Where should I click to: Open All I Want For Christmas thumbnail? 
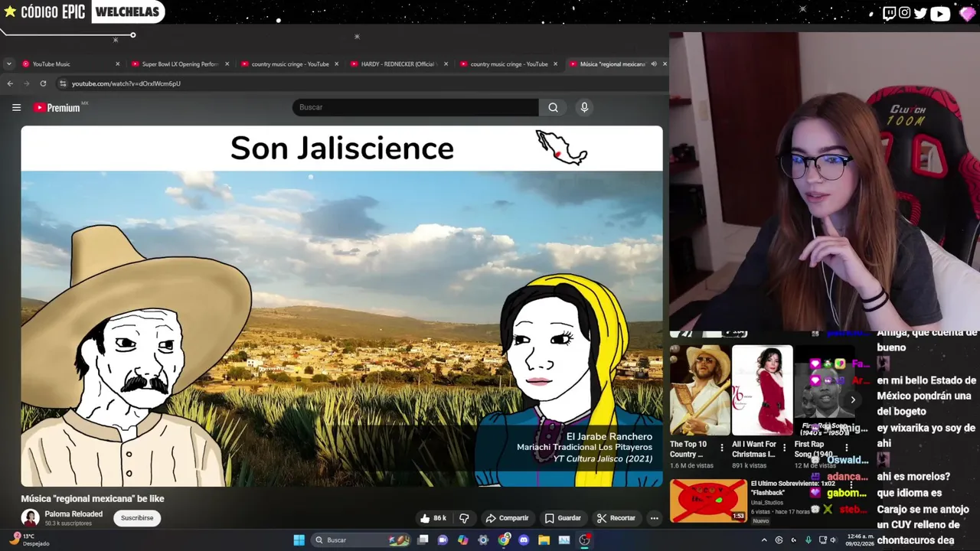762,390
